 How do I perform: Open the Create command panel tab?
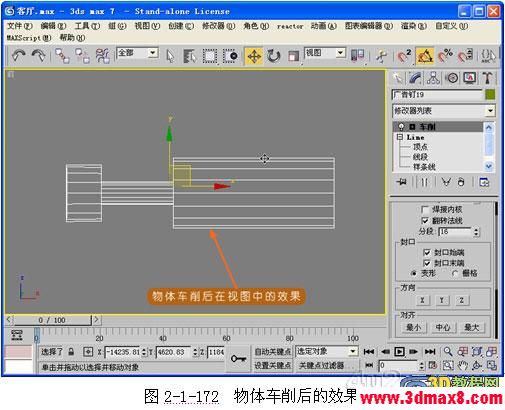398,78
